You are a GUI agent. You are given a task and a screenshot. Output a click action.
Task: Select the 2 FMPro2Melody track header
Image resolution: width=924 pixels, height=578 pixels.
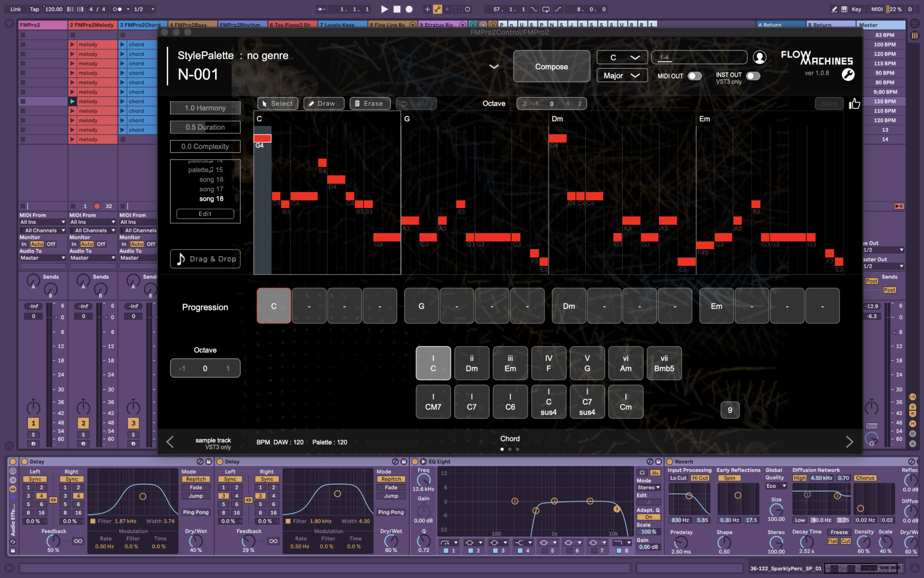click(92, 25)
